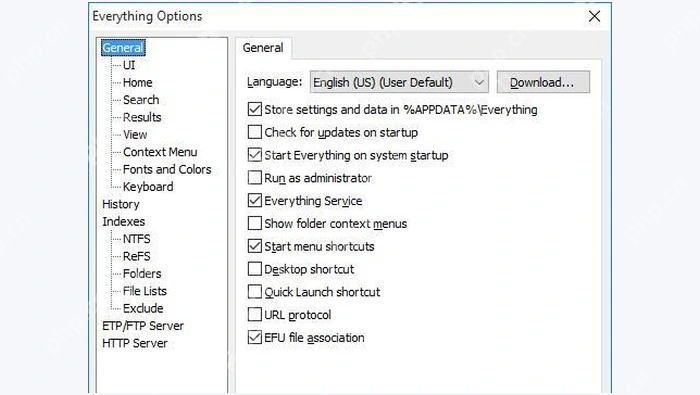Open NTFS index settings

(137, 239)
